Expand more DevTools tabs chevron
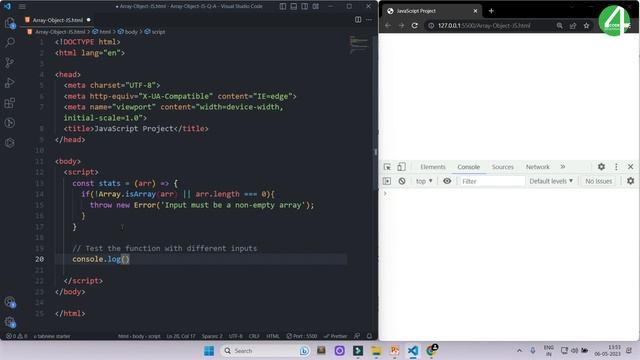 click(x=563, y=167)
